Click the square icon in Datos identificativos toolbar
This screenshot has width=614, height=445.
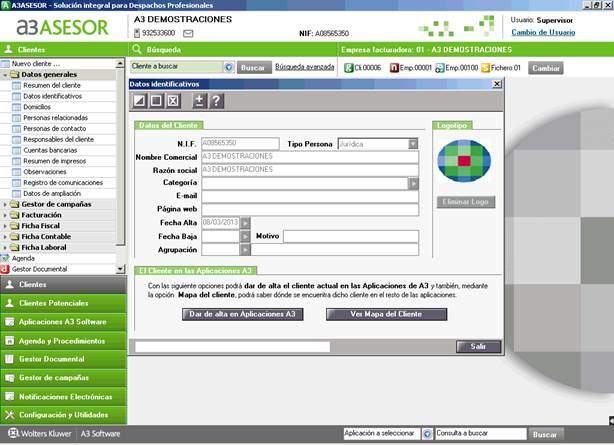point(156,101)
